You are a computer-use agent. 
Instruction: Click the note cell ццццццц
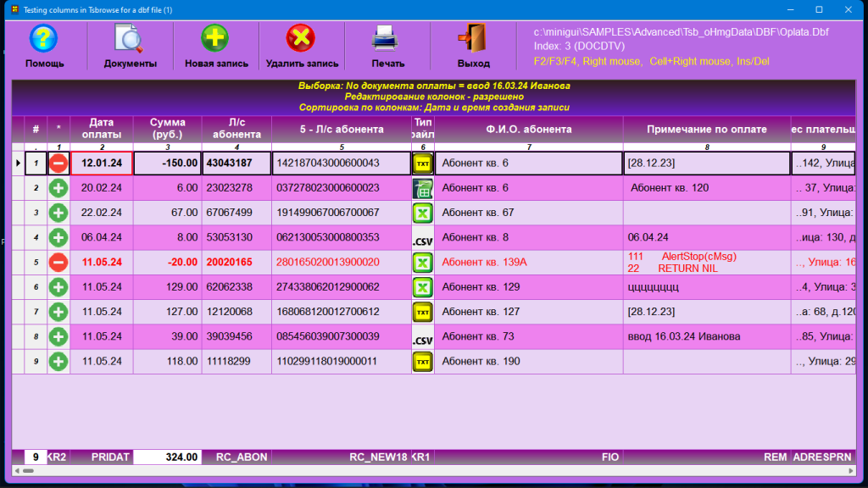[707, 287]
